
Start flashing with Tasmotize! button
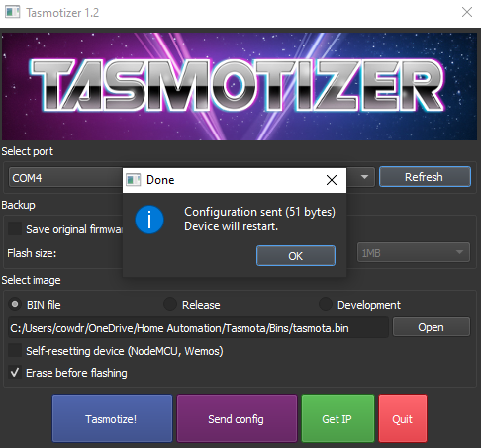click(x=112, y=418)
